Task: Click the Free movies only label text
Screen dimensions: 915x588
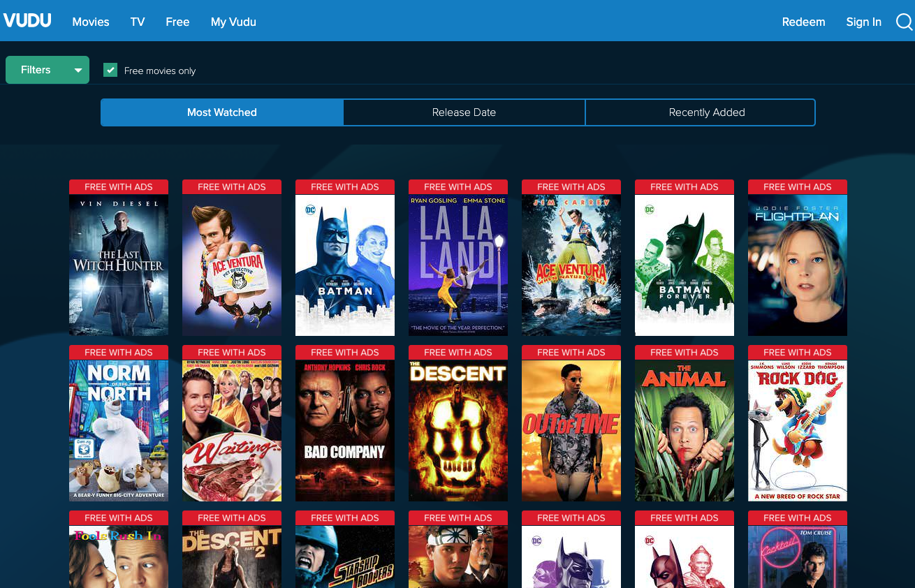Action: 160,71
